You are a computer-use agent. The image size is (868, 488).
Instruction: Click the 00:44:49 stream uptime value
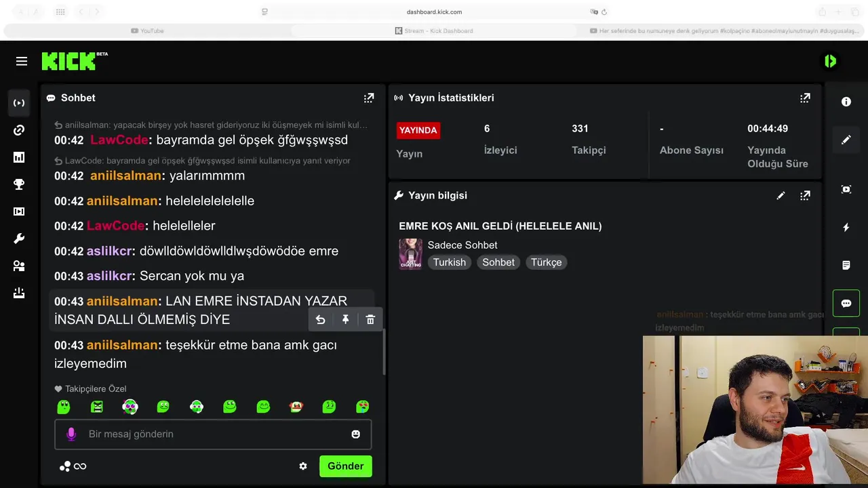point(768,129)
